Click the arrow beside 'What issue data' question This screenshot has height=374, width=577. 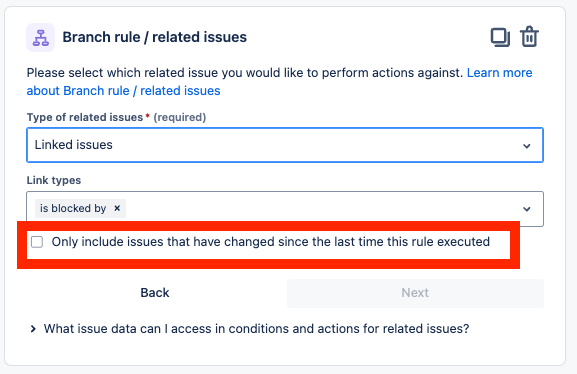click(33, 329)
